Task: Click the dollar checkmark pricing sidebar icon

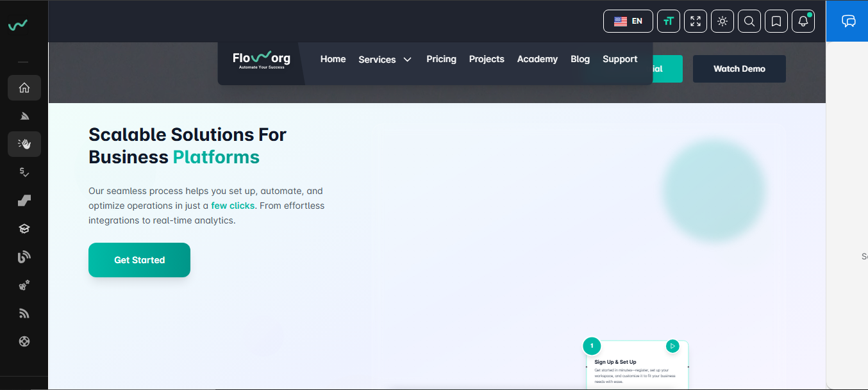Action: point(24,172)
